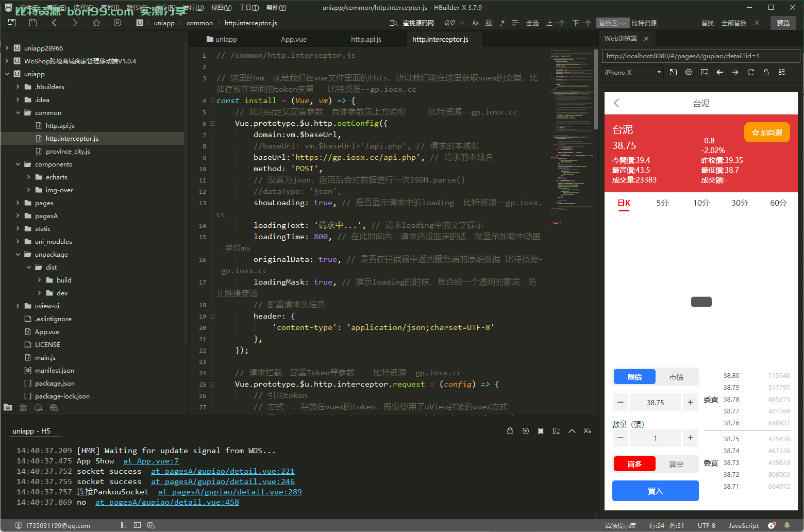This screenshot has width=804, height=532.
Task: Go back using the left arrow toolbar icon
Action: (x=54, y=23)
